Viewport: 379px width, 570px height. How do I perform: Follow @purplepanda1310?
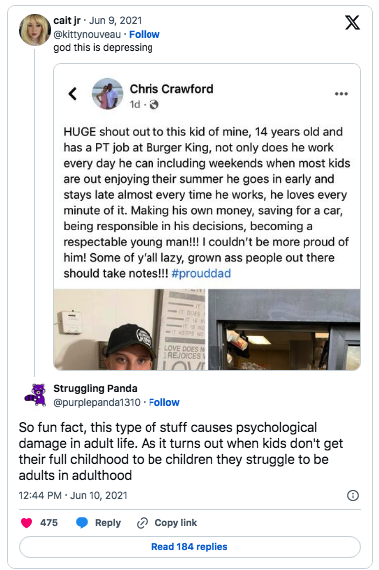[164, 402]
